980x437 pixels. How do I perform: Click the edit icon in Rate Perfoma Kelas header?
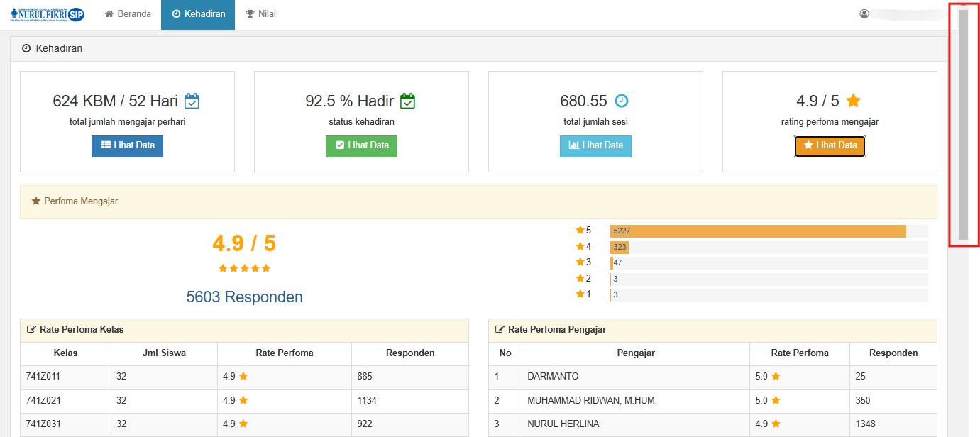(31, 330)
